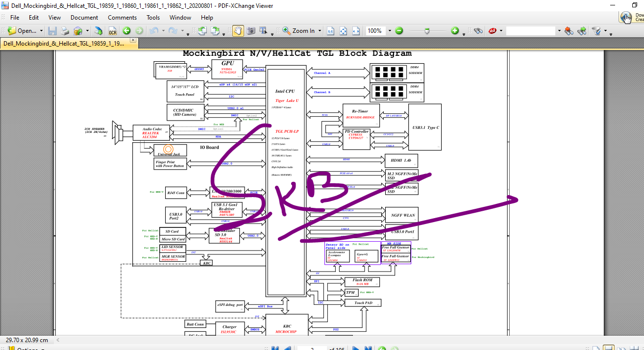Select the Text Select tool

[263, 30]
